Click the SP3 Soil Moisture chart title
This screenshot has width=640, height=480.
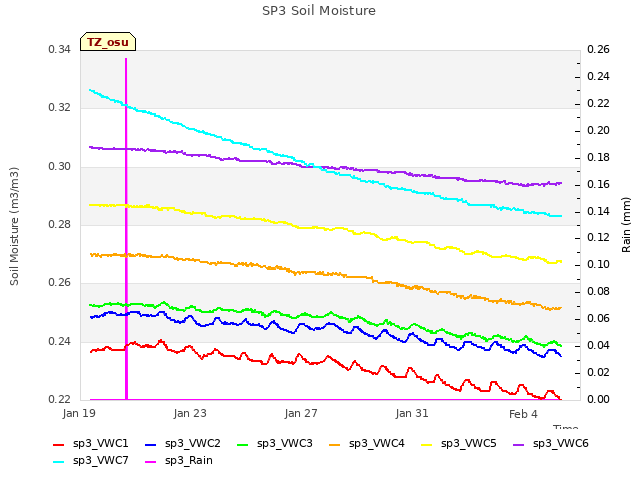coord(319,11)
